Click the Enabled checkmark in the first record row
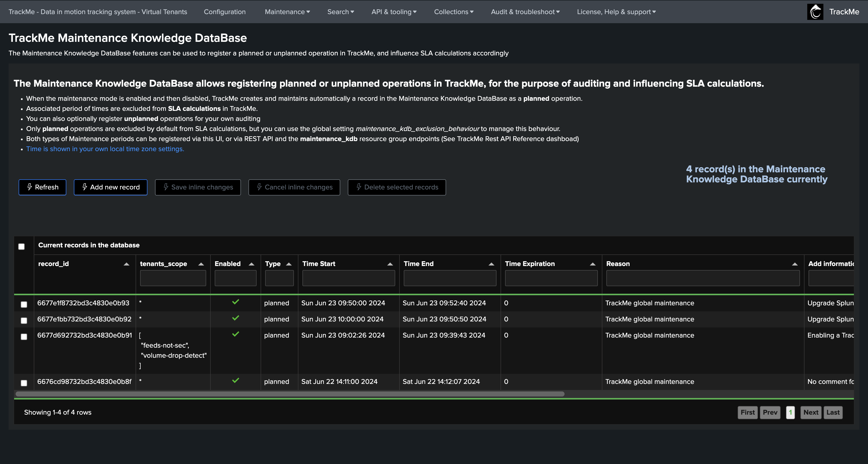 click(x=236, y=302)
